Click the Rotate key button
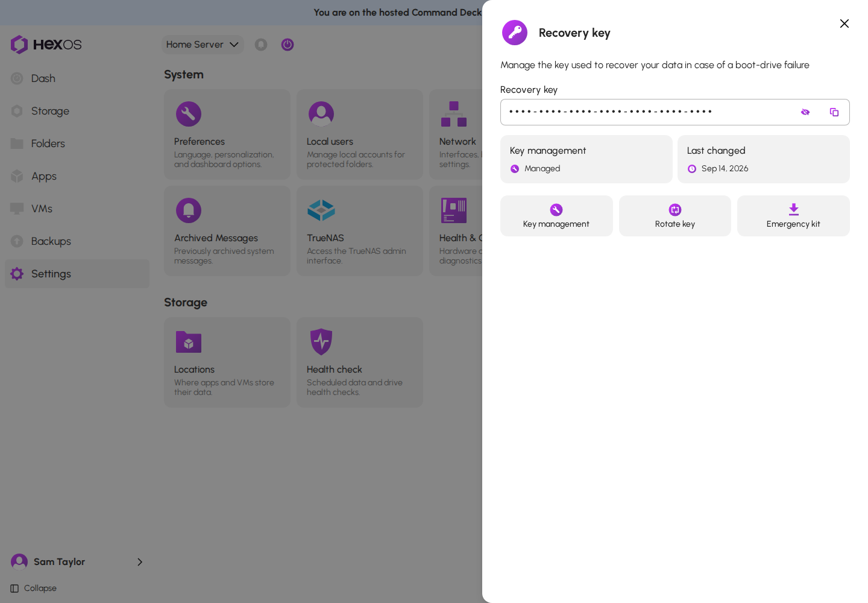This screenshot has width=868, height=603. (x=675, y=216)
